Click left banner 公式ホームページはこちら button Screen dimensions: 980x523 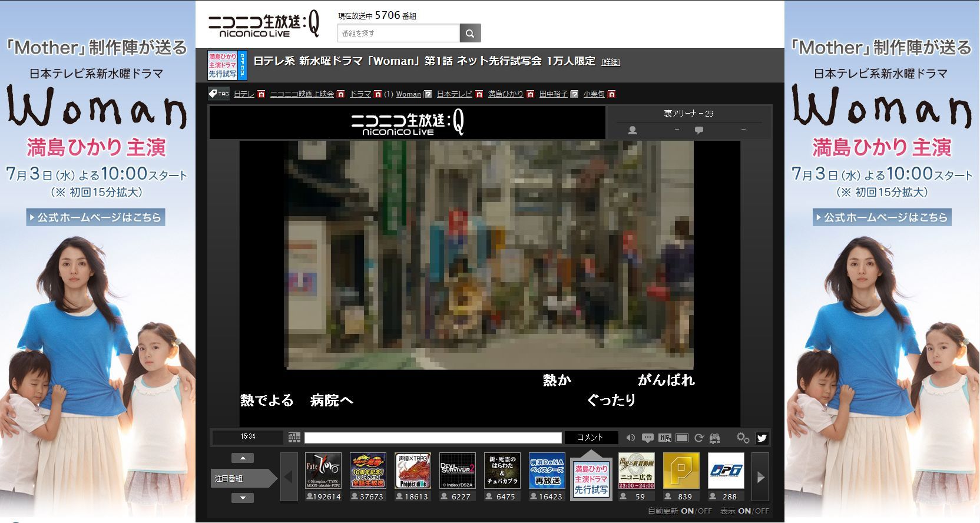click(x=95, y=217)
